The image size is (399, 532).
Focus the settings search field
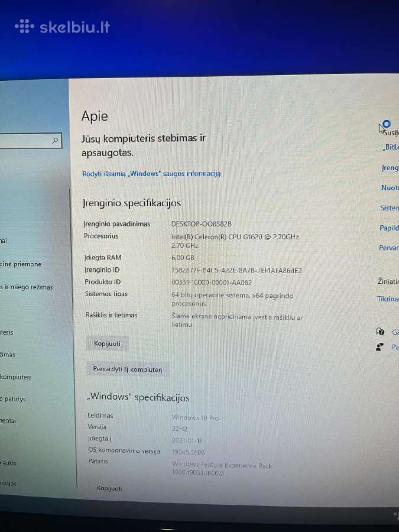(31, 141)
